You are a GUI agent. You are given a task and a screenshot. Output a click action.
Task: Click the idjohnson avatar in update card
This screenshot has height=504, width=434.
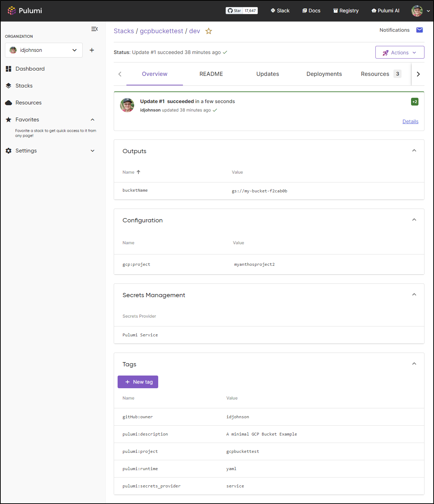coord(127,105)
